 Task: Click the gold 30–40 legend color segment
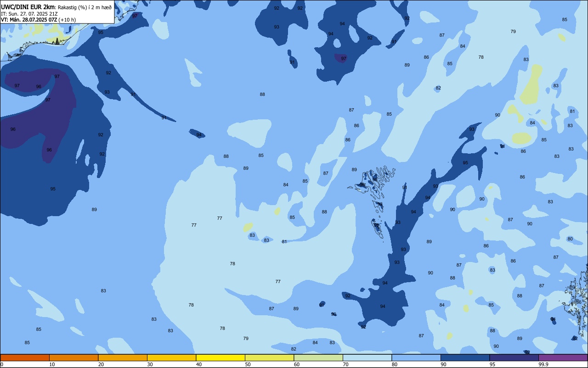tap(171, 357)
